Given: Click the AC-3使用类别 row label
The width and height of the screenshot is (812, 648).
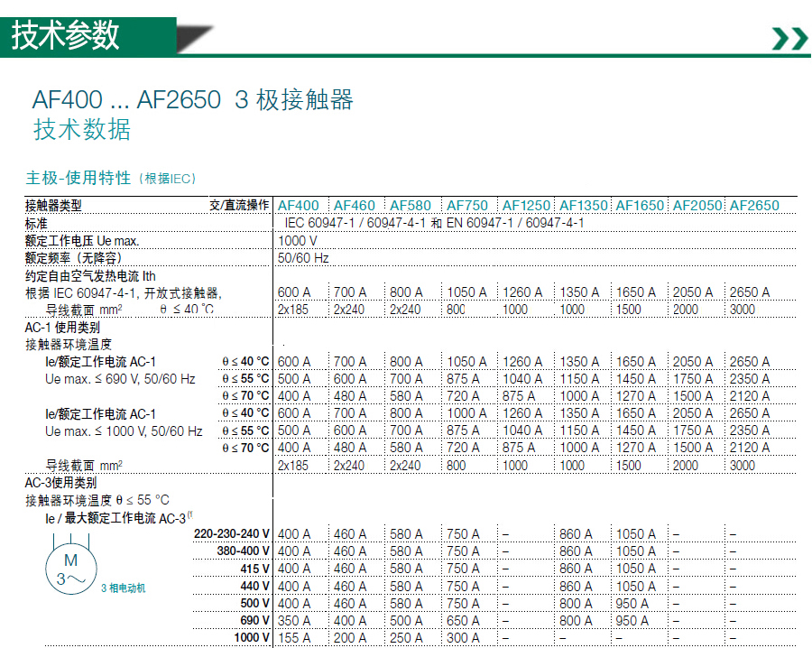Looking at the screenshot, I should 60,483.
